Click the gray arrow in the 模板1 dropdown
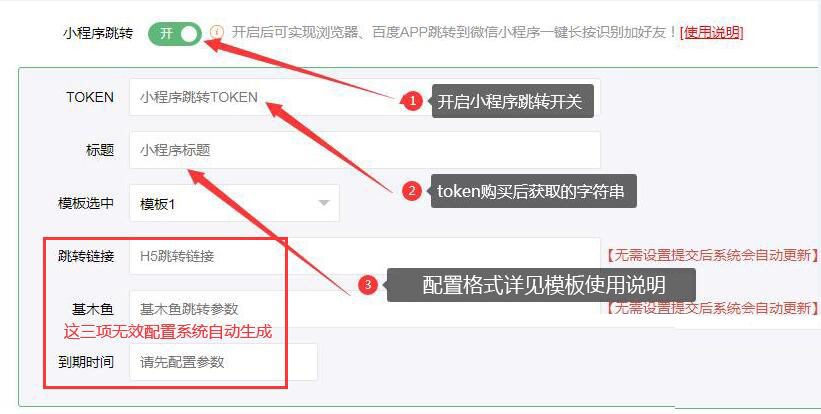This screenshot has width=821, height=414. tap(324, 203)
